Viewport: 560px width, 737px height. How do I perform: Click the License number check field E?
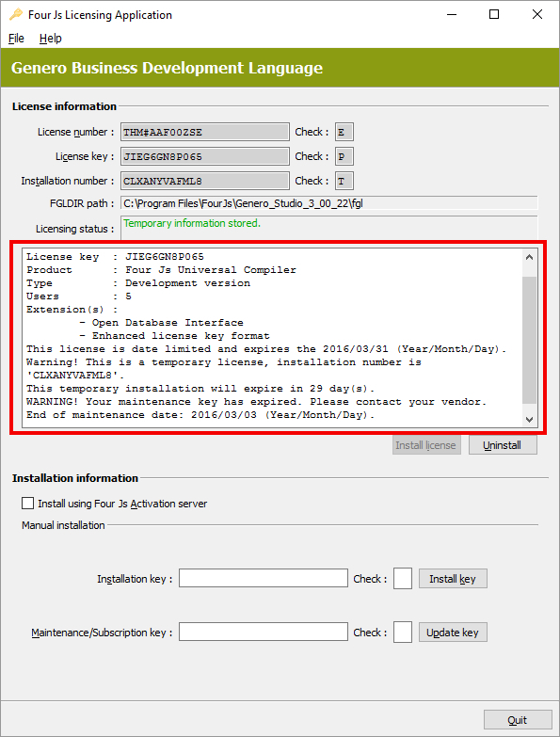tap(344, 132)
